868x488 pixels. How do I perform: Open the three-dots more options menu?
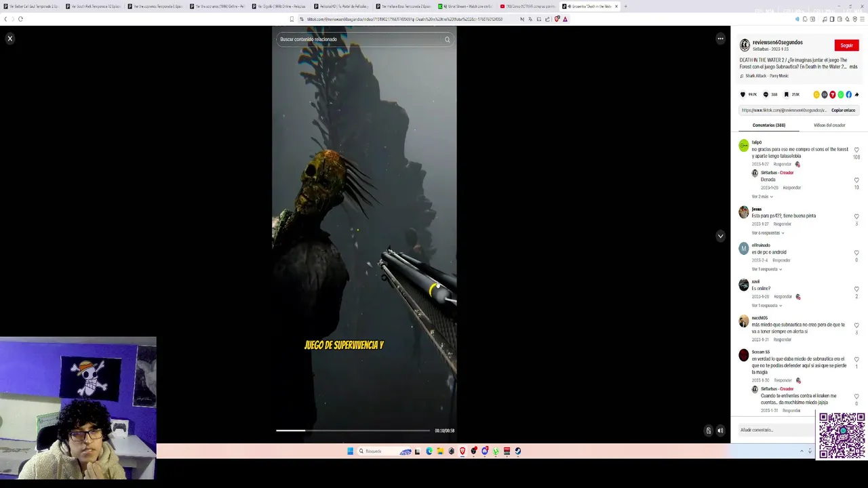(x=720, y=39)
